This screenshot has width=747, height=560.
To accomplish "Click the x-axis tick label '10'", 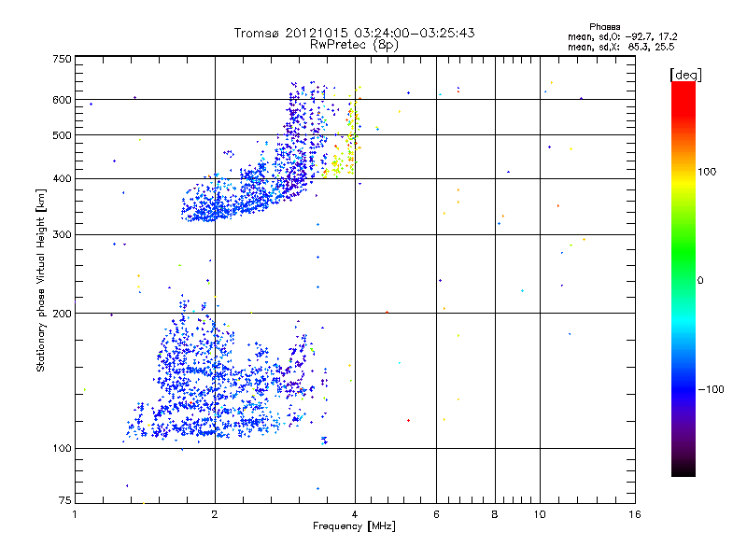I will point(540,514).
